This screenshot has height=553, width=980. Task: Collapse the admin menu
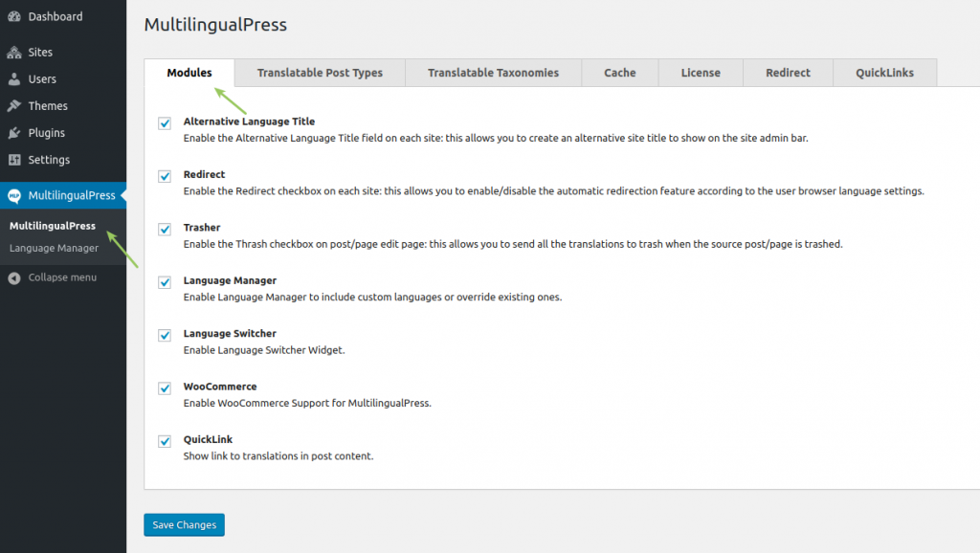click(62, 277)
